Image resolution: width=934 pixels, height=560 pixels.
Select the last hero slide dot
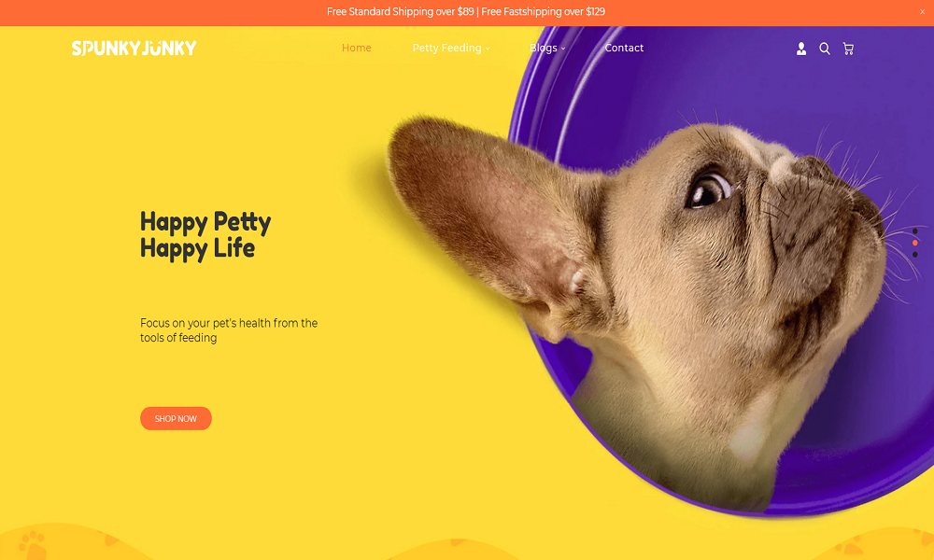point(915,255)
